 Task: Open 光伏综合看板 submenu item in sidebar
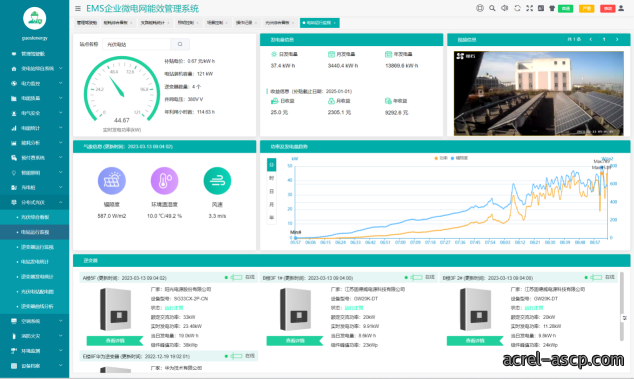(x=34, y=217)
